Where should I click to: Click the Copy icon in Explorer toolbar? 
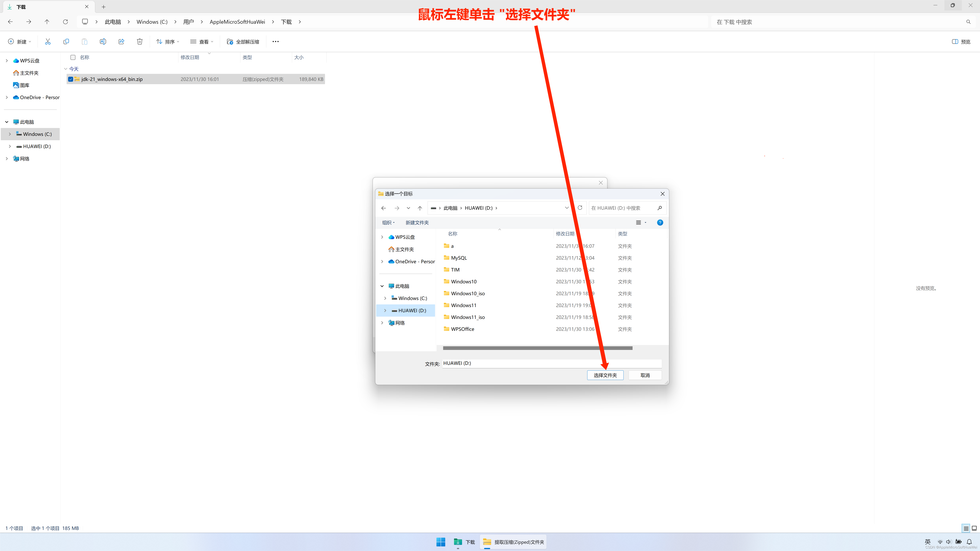coord(66,42)
